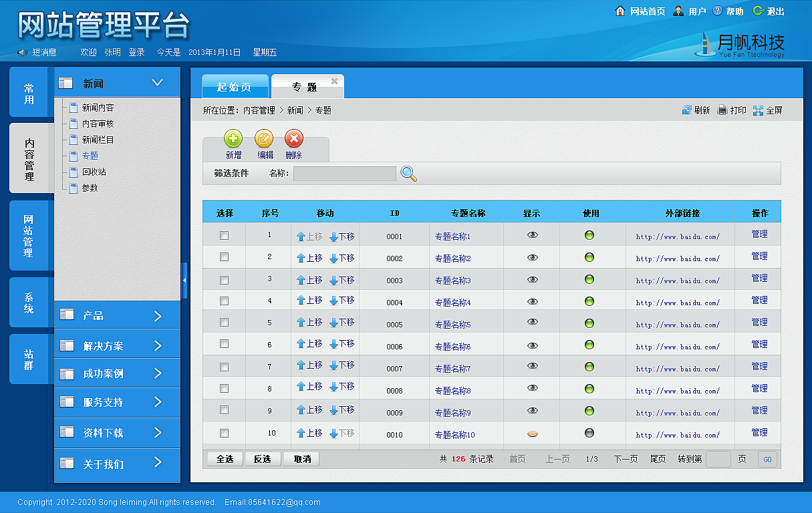Click the 新闻 panel header icon
This screenshot has width=812, height=513.
point(65,83)
